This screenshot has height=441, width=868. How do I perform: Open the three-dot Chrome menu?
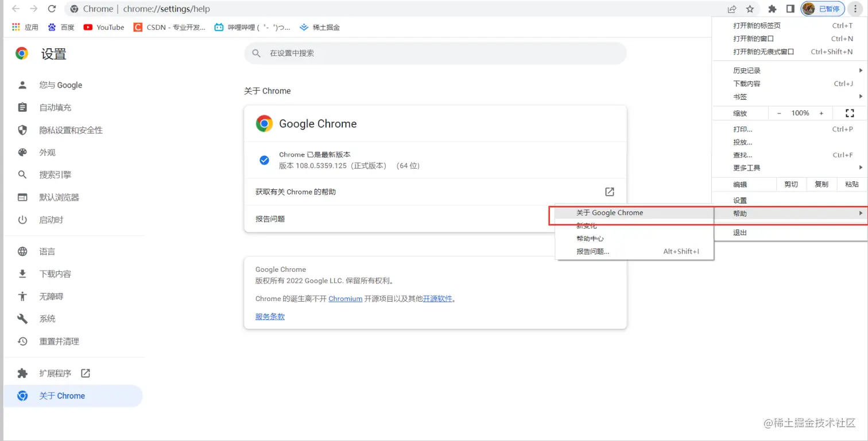855,9
